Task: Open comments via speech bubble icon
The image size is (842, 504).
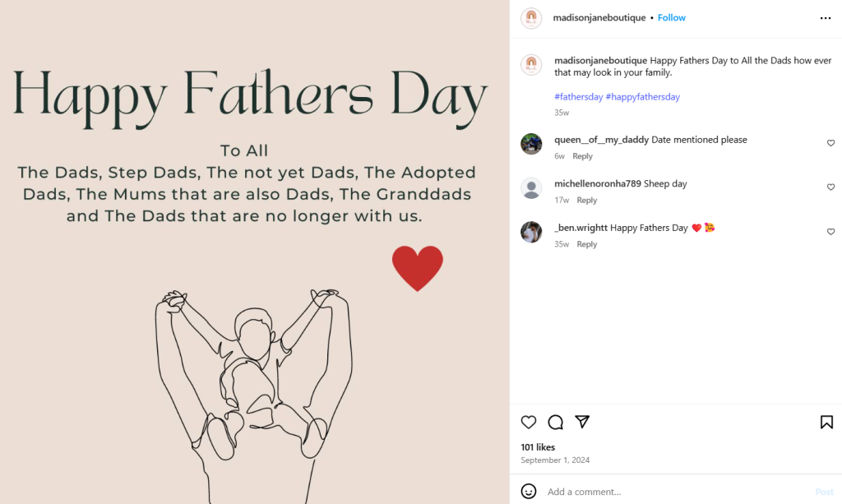Action: [556, 422]
